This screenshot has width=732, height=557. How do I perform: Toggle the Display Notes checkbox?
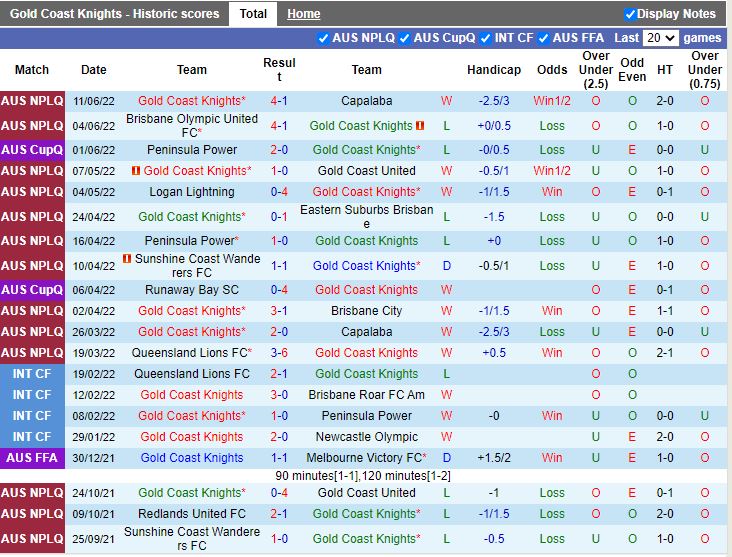click(630, 14)
